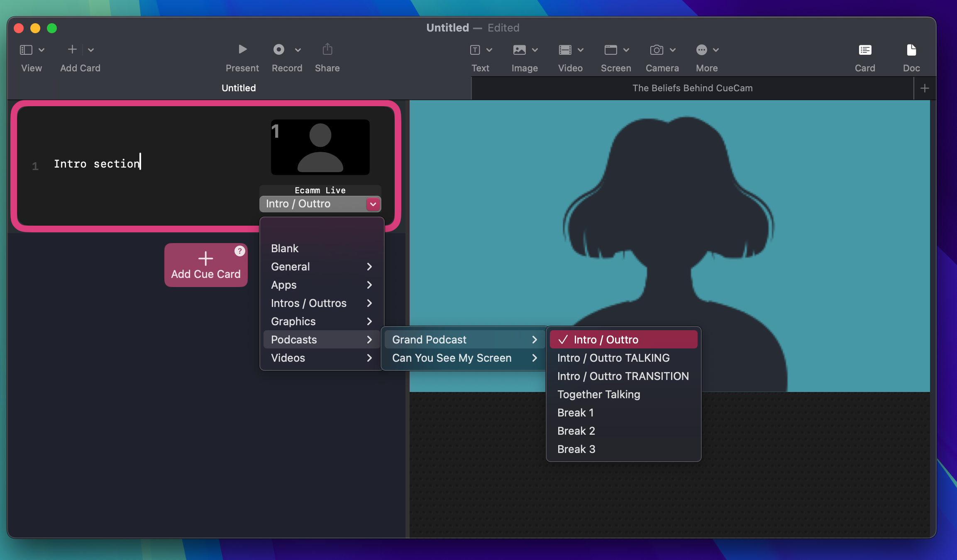Click the Screen window icon
Viewport: 957px width, 560px height.
[x=611, y=50]
